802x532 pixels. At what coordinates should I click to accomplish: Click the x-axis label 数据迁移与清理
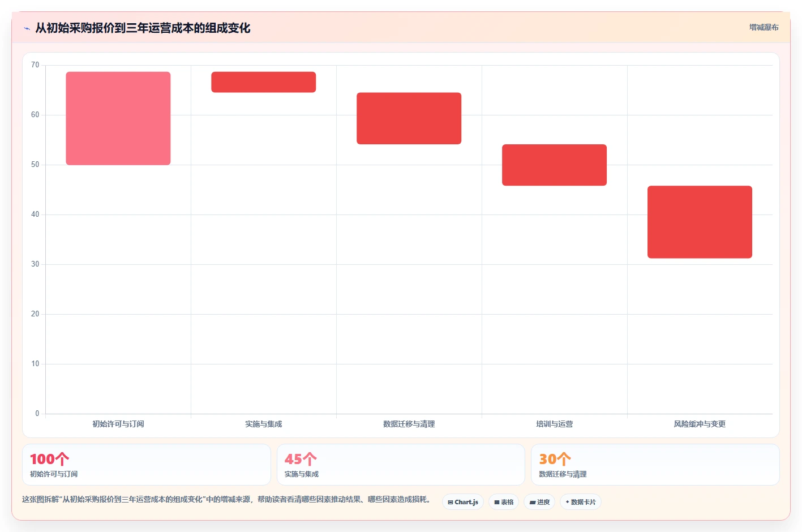[x=409, y=424]
